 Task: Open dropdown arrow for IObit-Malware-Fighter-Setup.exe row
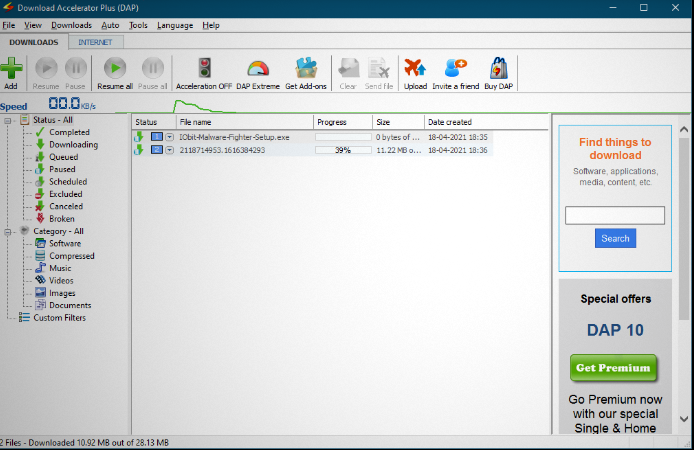pyautogui.click(x=170, y=137)
